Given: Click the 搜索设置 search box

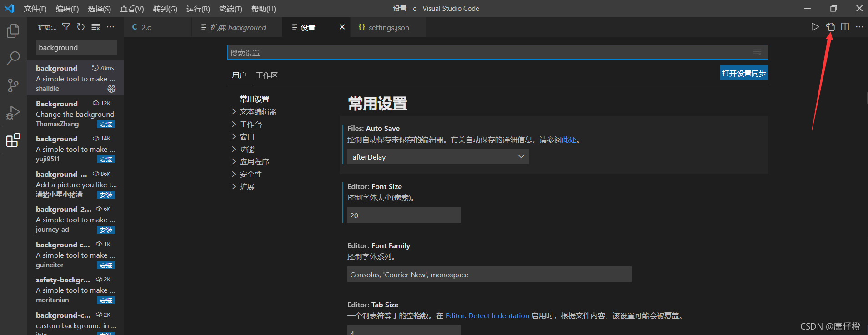Looking at the screenshot, I should coord(497,52).
